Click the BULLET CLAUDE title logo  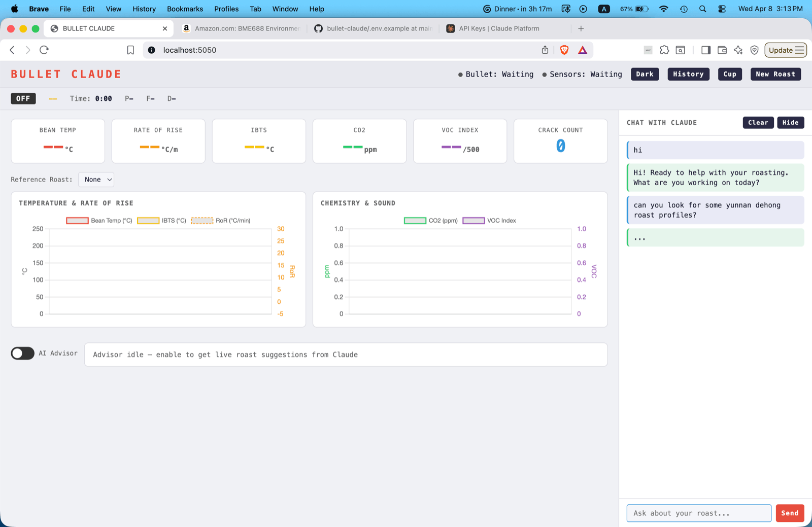[x=66, y=74]
